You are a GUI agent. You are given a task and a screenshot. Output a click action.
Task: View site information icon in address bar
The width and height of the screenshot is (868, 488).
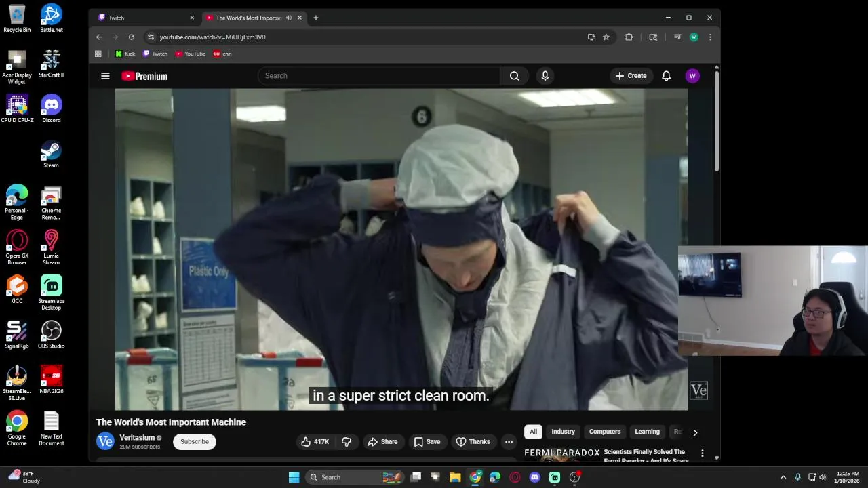pyautogui.click(x=151, y=37)
